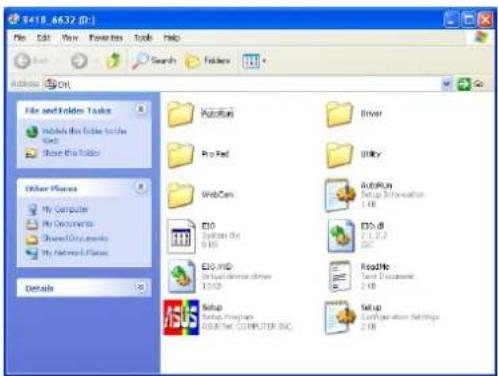The image size is (498, 376).
Task: Close the explorer window
Action: (485, 20)
